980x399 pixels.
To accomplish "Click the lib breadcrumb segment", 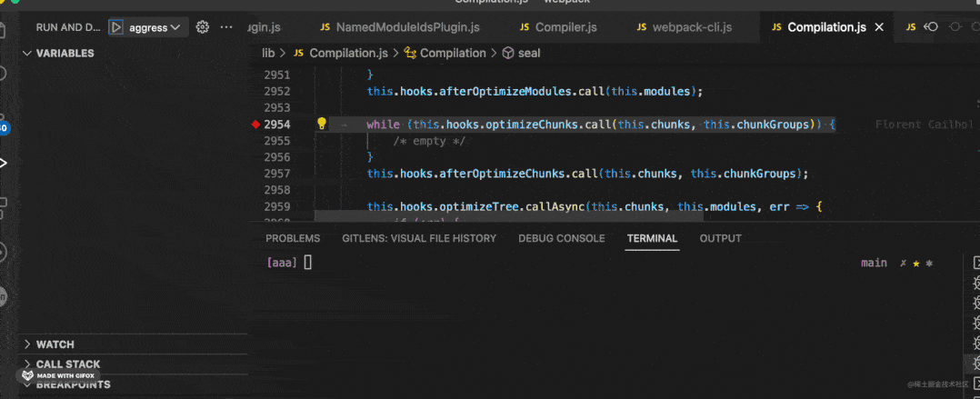I will click(268, 53).
